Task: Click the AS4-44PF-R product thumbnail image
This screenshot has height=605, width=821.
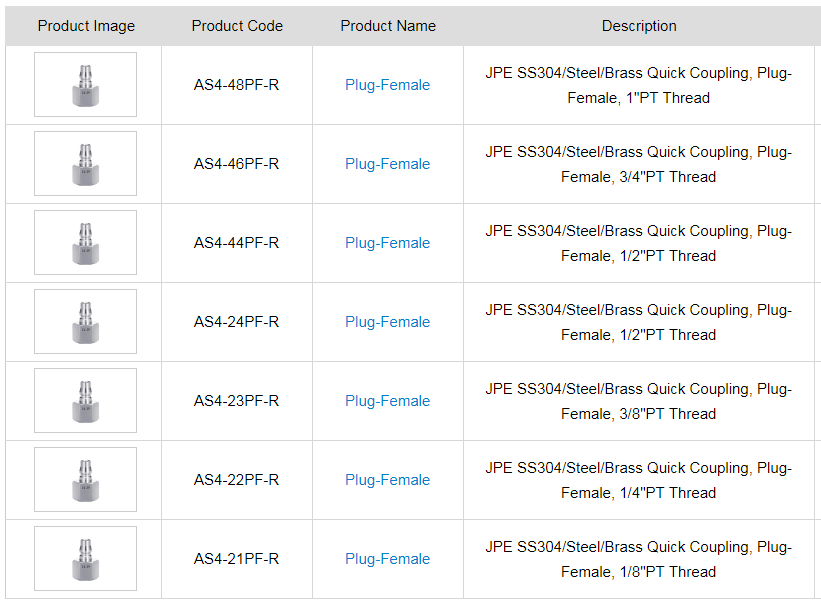Action: 85,243
